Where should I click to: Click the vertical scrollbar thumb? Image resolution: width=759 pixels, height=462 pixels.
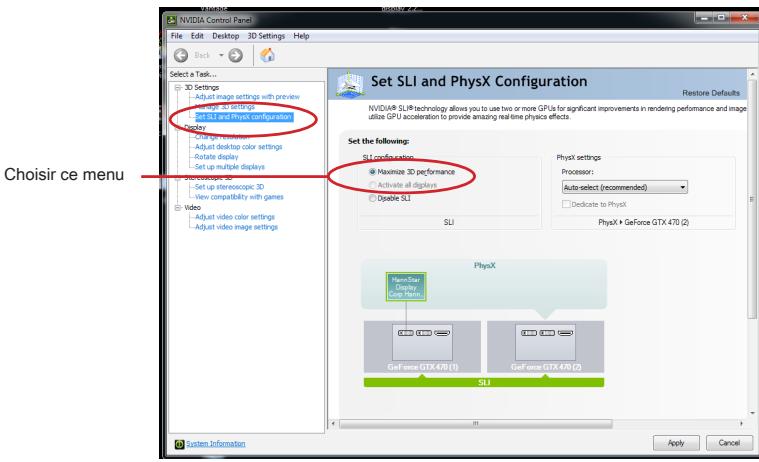(752, 199)
